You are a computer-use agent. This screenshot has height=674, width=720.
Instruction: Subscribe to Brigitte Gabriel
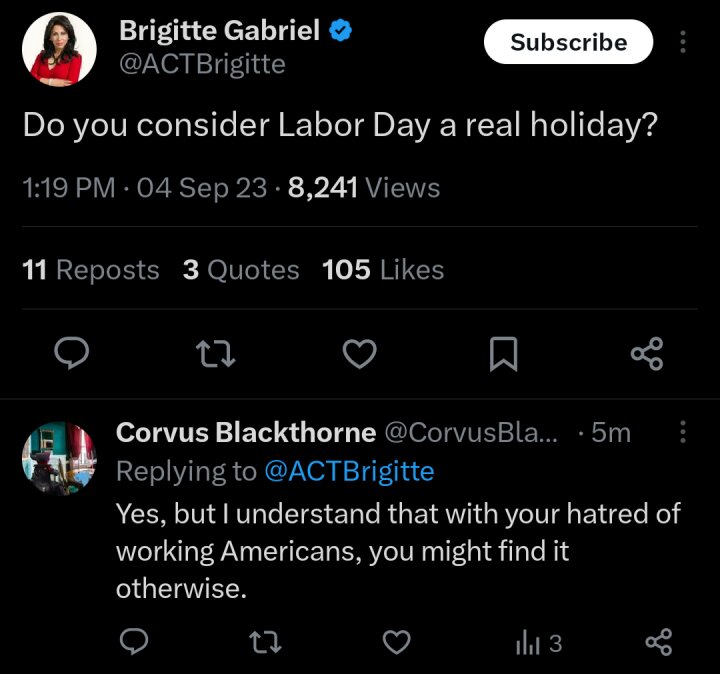pos(568,43)
